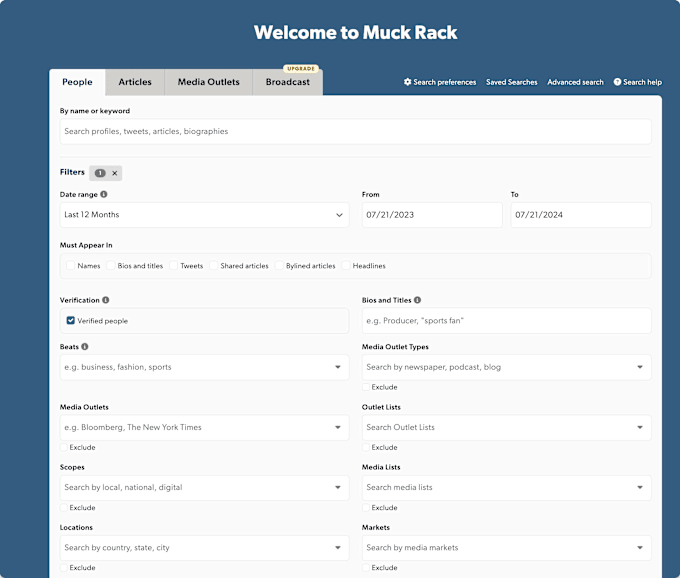The height and width of the screenshot is (578, 680).
Task: Check the Names checkbox
Action: (x=71, y=265)
